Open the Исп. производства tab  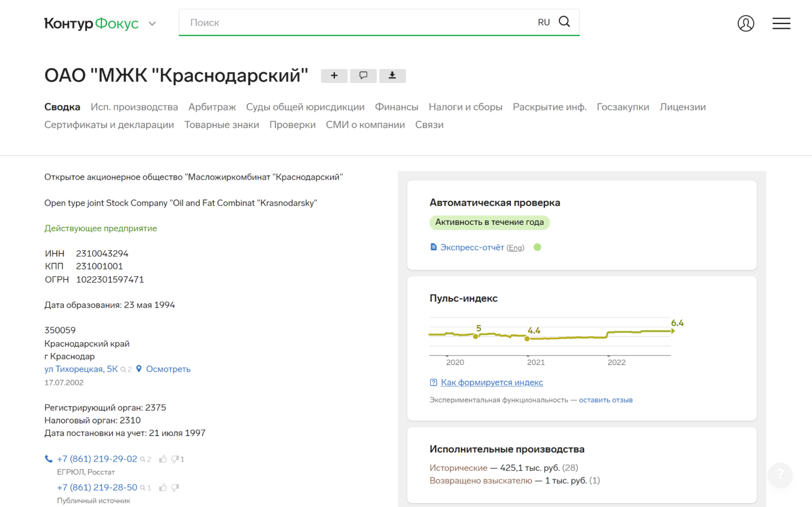click(x=134, y=107)
